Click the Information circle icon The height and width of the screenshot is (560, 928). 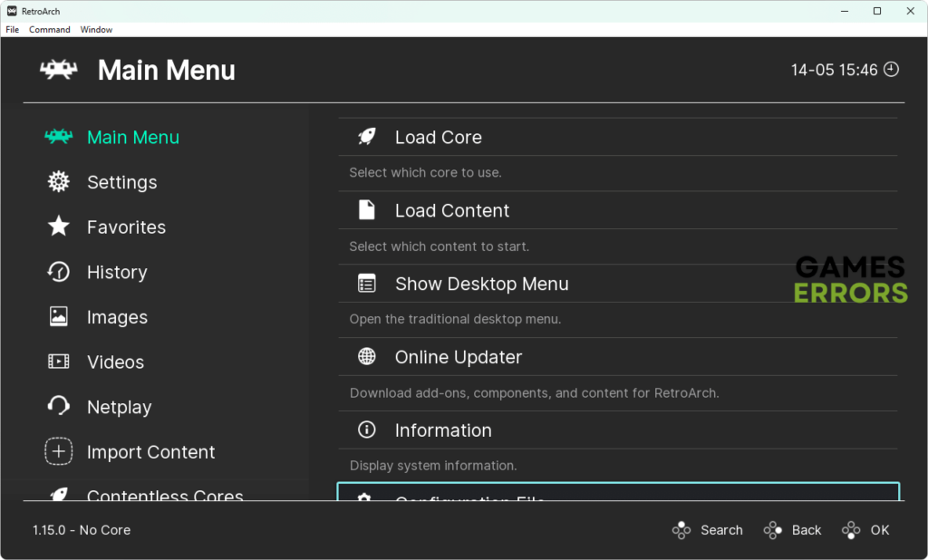click(367, 430)
